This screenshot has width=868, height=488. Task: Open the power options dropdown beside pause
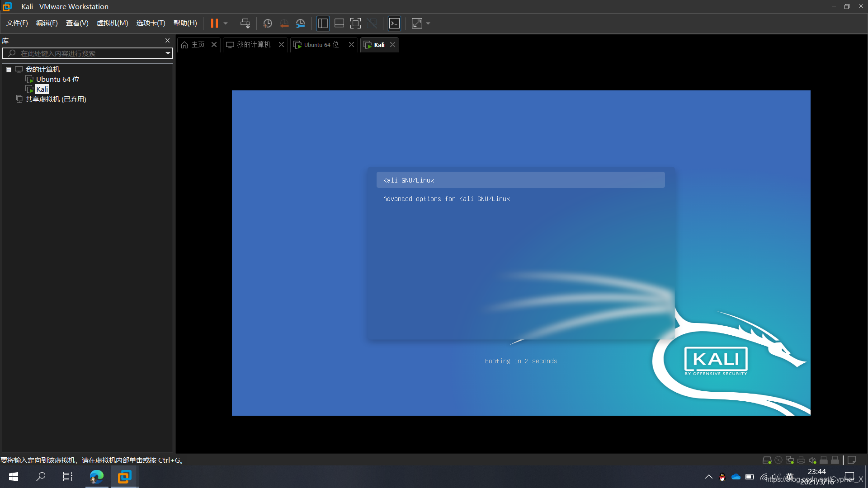point(225,23)
